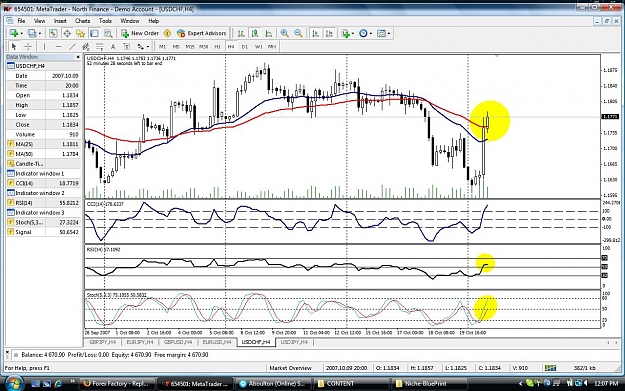Click the New Order button
This screenshot has height=391, width=625.
[x=140, y=33]
